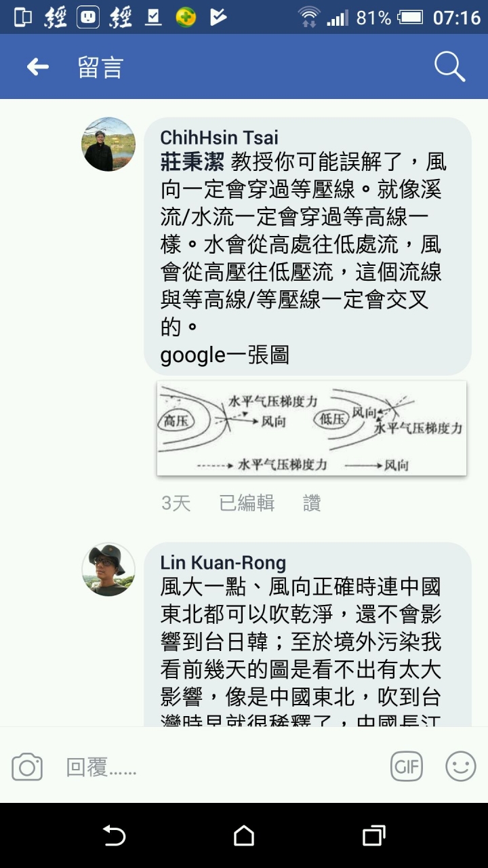
Task: Tap the back arrow beside 留言
Action: pyautogui.click(x=38, y=66)
